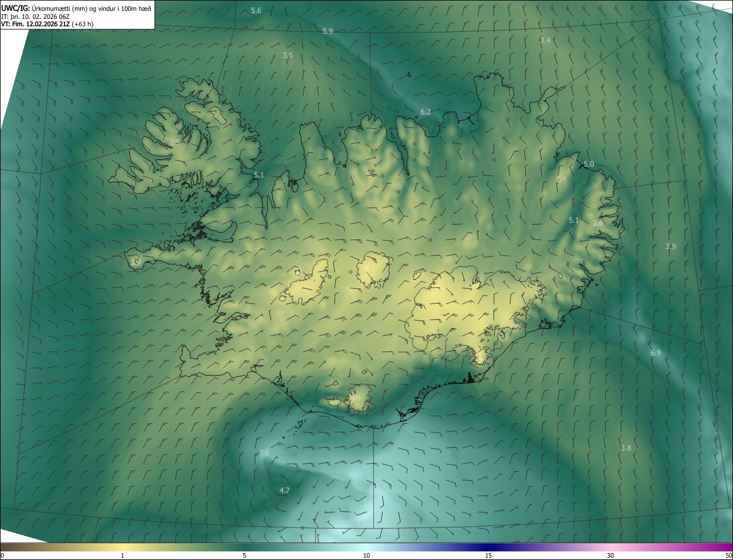The image size is (733, 560).
Task: Click the 50 label on the color scale
Action: click(728, 555)
